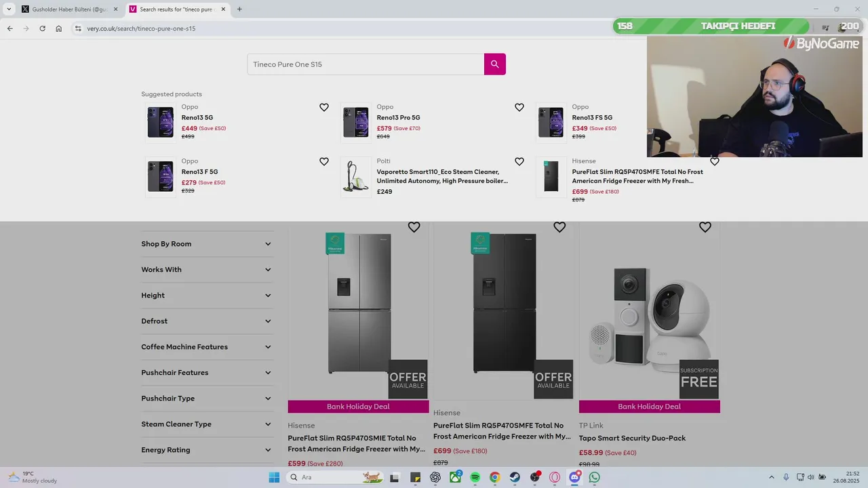Image resolution: width=868 pixels, height=488 pixels.
Task: View site information icon in address bar
Action: point(78,28)
